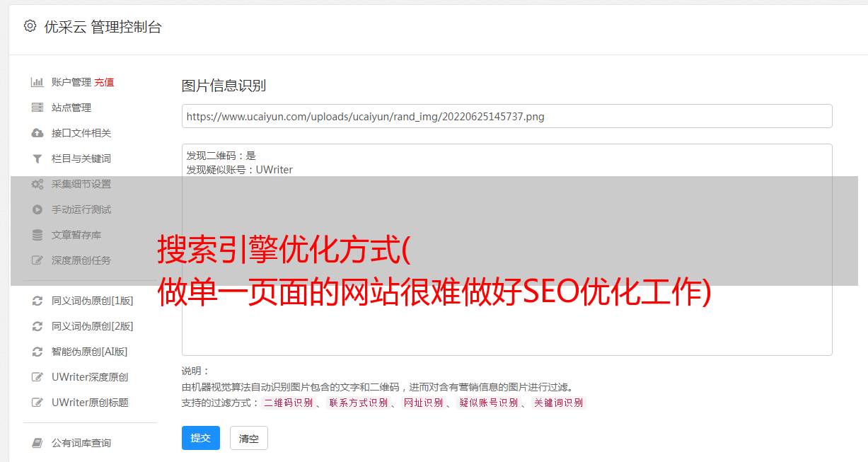
Task: Click the 疑似账号识别 tag
Action: 488,403
